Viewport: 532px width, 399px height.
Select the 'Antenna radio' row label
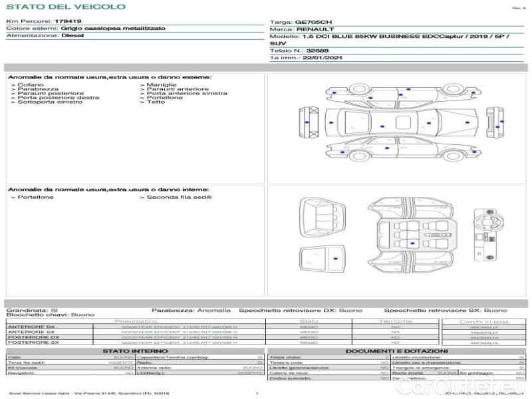(x=154, y=368)
